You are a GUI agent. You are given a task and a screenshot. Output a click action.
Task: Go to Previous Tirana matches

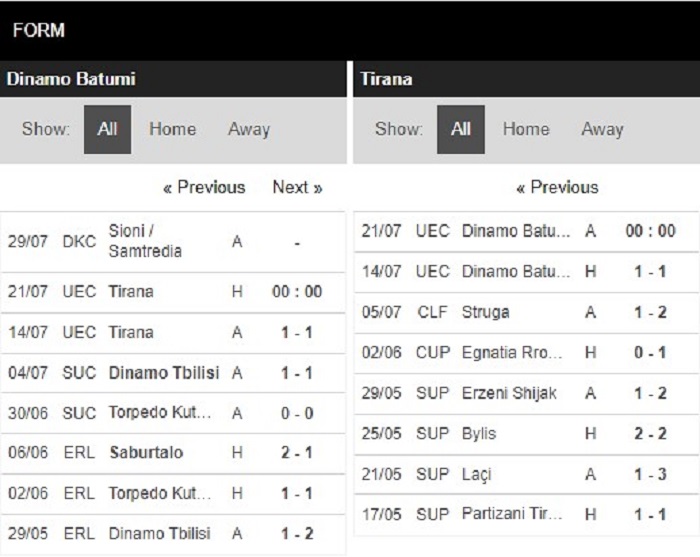(x=557, y=187)
